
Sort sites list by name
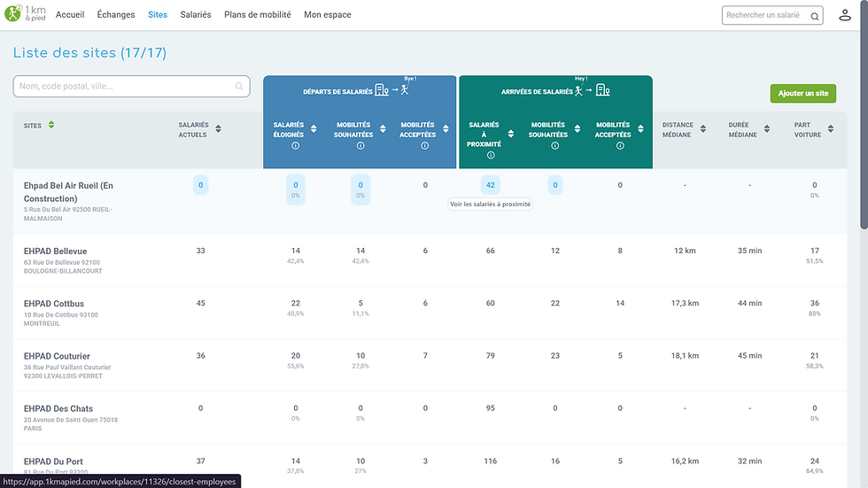[51, 125]
